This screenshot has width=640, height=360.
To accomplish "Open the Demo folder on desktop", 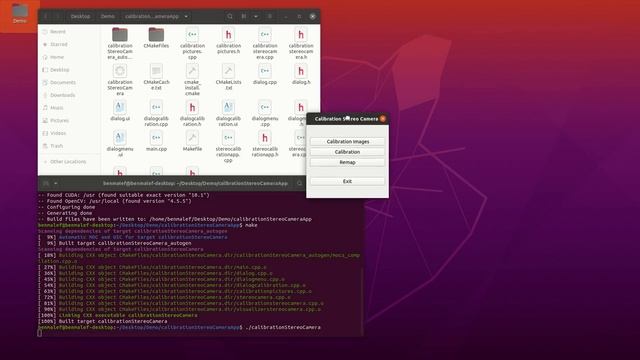I will click(x=20, y=13).
